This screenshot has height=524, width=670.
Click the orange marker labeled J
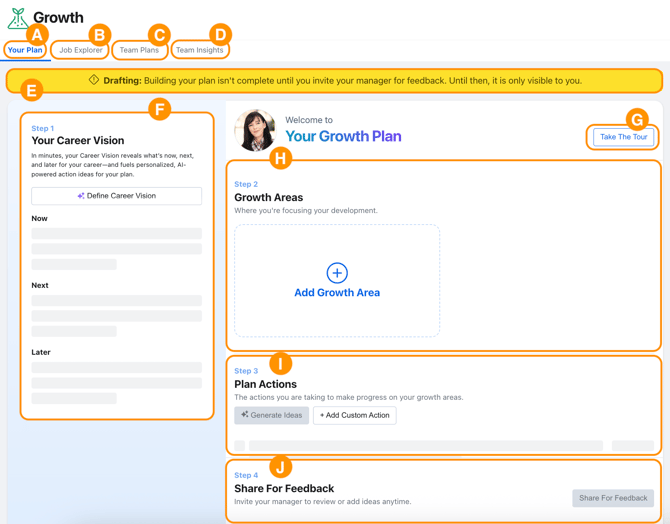(281, 466)
